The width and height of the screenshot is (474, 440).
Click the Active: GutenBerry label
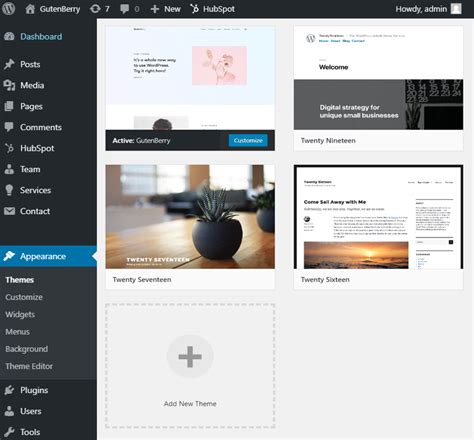pyautogui.click(x=141, y=141)
